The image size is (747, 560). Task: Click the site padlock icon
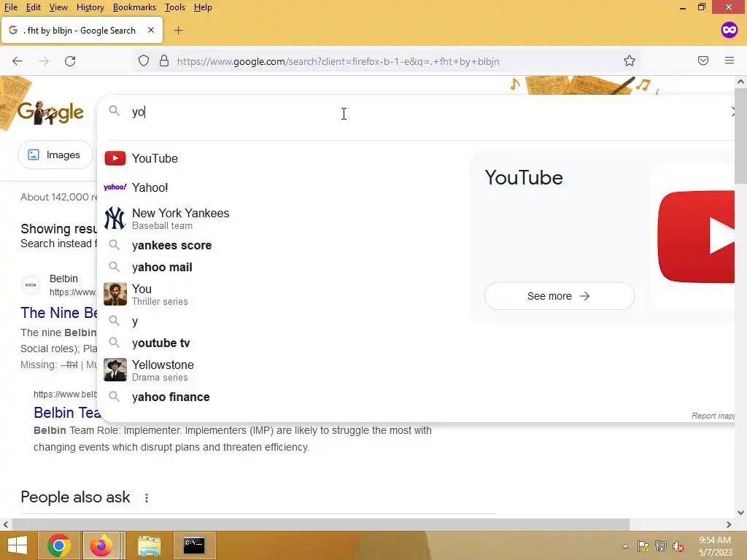pos(164,61)
